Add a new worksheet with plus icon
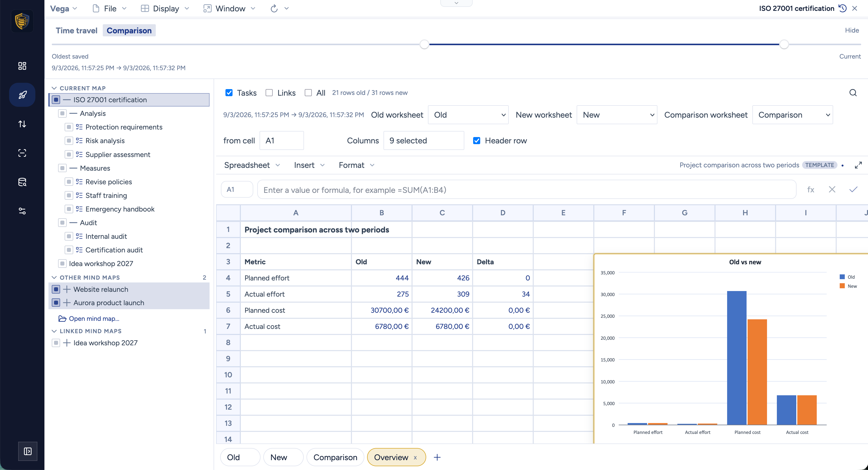868x470 pixels. [x=437, y=457]
